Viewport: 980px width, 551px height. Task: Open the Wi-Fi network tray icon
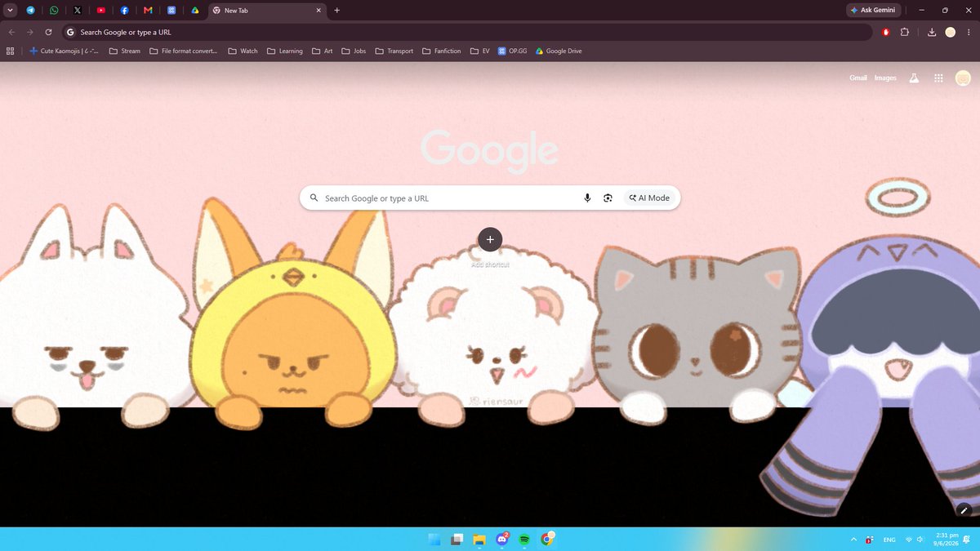click(x=909, y=540)
